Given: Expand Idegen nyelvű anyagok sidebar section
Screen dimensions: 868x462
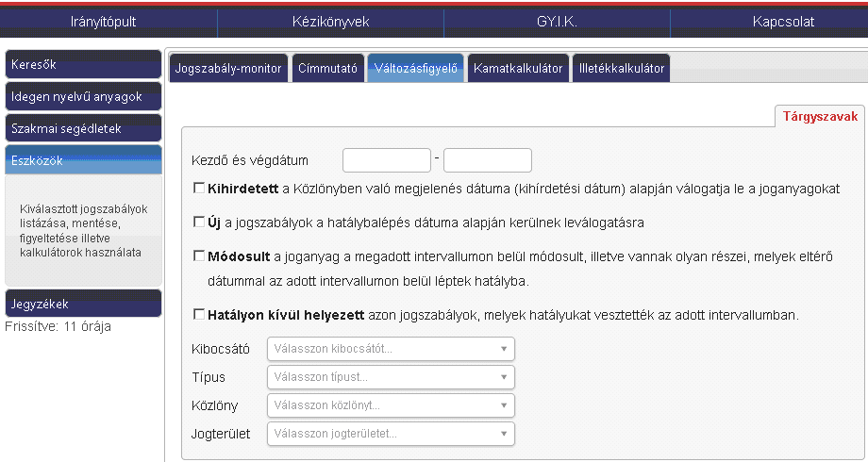Looking at the screenshot, I should [83, 96].
